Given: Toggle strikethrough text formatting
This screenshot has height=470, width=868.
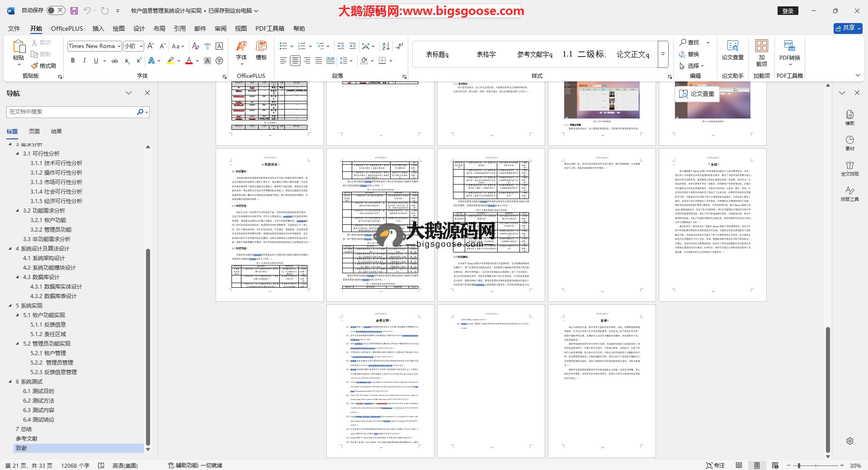Looking at the screenshot, I should (115, 61).
